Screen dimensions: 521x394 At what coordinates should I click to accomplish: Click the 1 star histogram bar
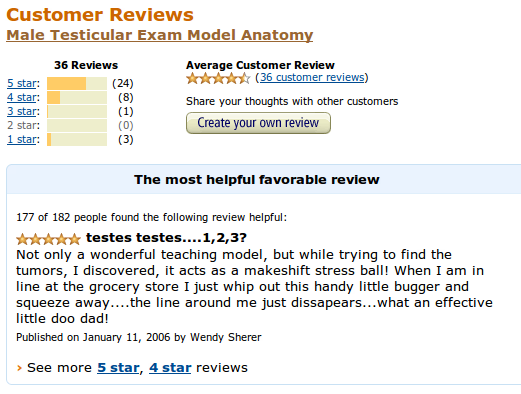coord(77,139)
